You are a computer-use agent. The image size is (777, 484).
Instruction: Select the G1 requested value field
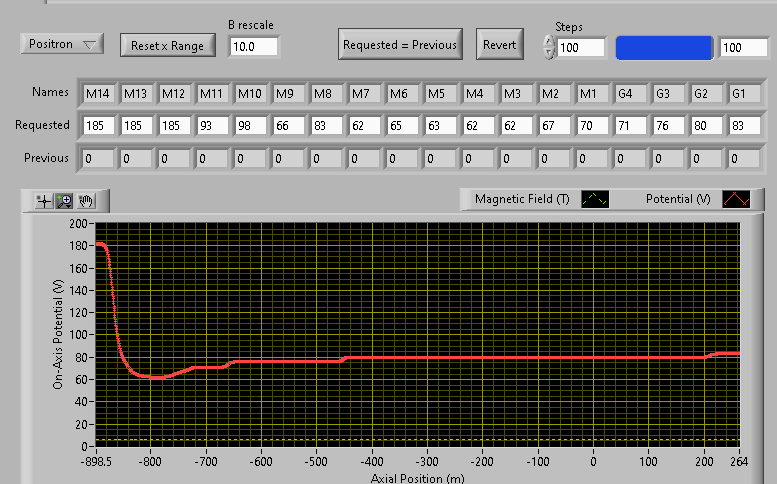[x=744, y=126]
